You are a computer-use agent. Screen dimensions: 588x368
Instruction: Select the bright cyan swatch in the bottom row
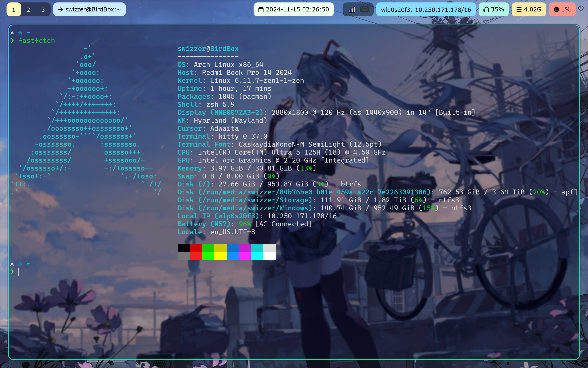click(257, 256)
